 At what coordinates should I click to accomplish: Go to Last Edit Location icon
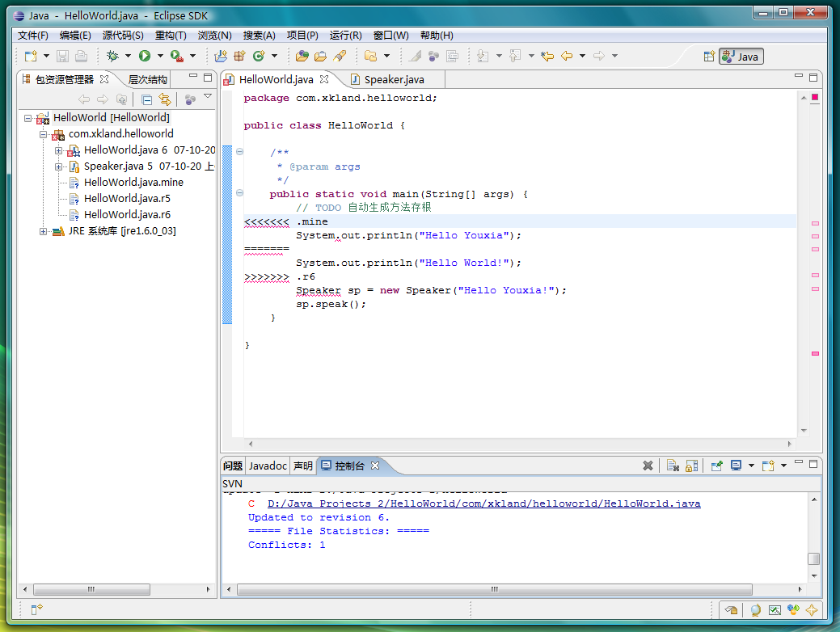[x=547, y=56]
